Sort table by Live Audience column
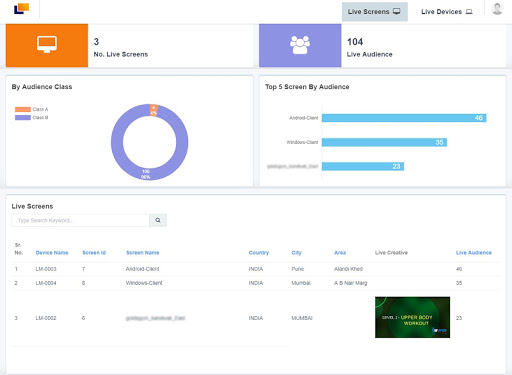512x375 pixels. click(x=474, y=253)
